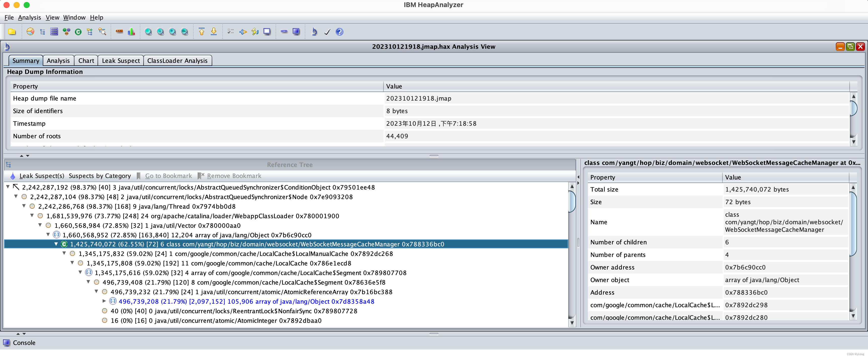Click the orange down arrow toolbar icon

pos(214,32)
